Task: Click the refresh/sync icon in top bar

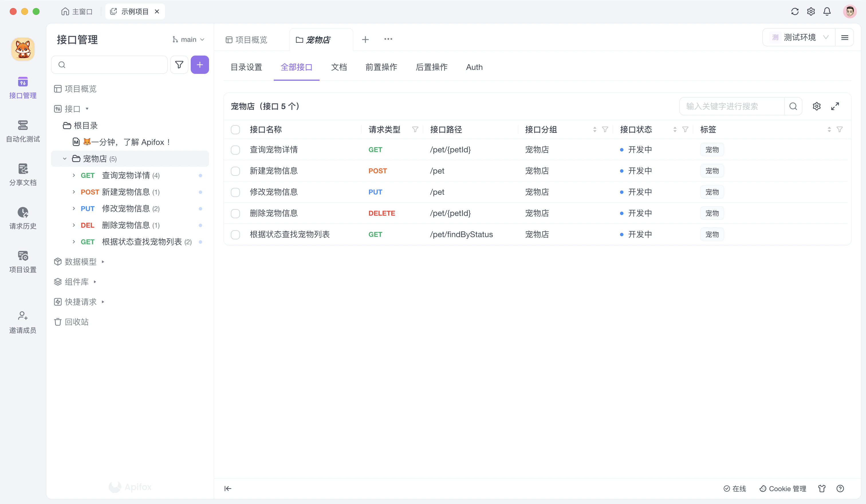Action: 794,11
